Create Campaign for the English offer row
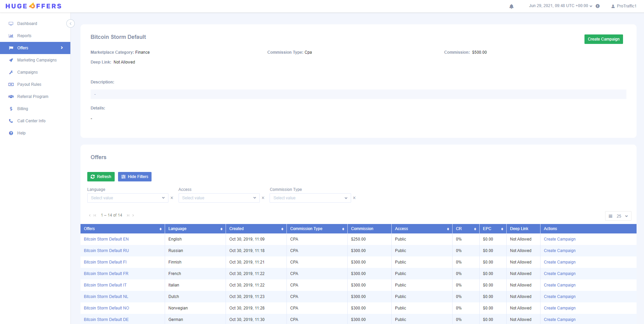644x324 pixels. (559, 239)
